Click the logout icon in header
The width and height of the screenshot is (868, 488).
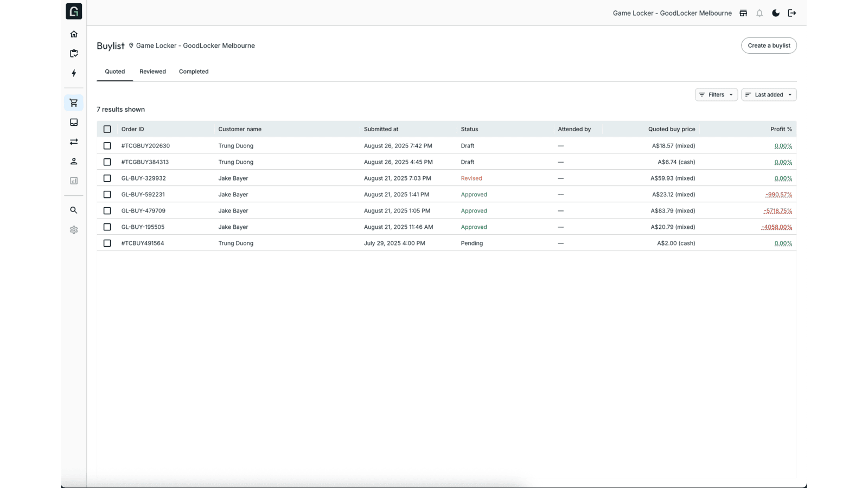point(792,13)
